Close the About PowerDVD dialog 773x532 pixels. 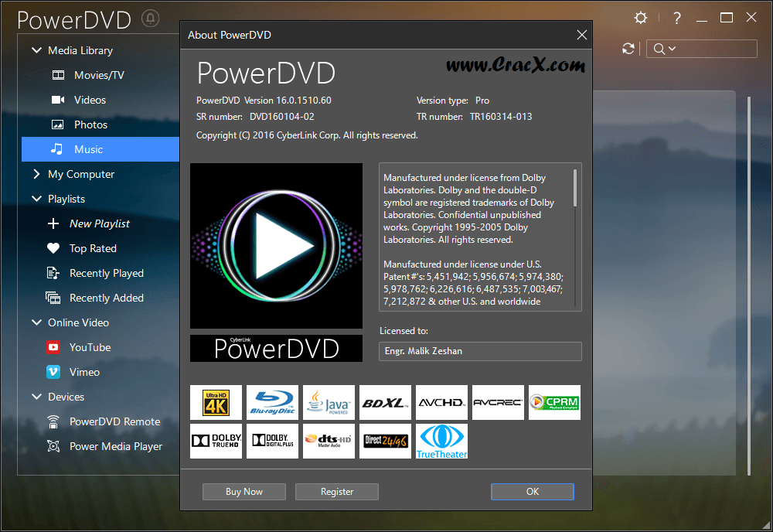pos(582,35)
